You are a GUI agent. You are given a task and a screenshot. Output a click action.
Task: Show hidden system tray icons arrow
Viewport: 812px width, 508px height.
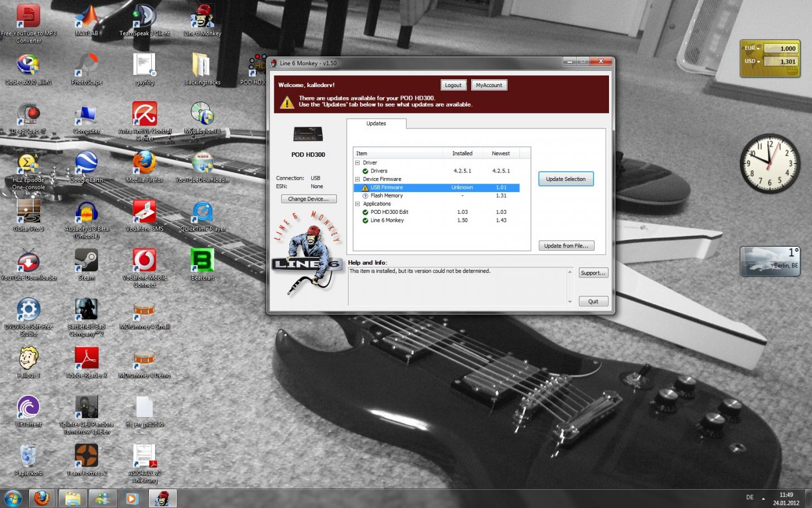(x=763, y=499)
